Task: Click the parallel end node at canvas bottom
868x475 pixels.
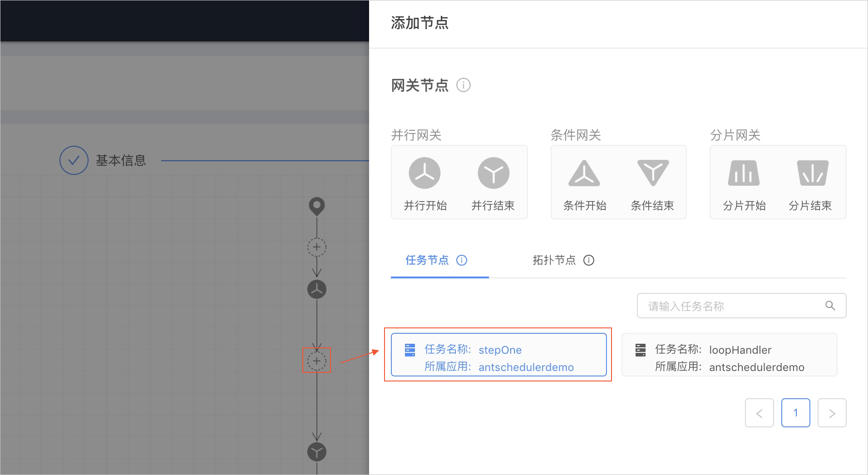Action: pos(317,452)
